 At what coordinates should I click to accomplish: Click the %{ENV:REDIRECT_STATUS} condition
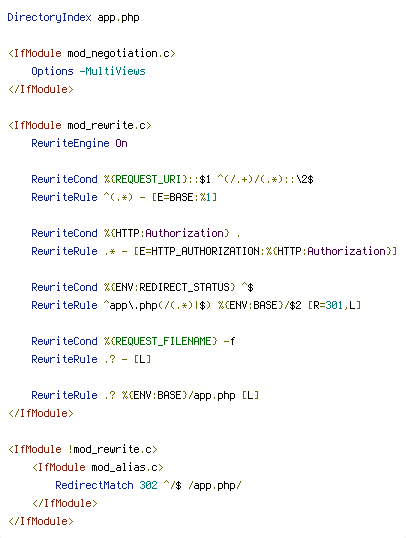tap(170, 287)
